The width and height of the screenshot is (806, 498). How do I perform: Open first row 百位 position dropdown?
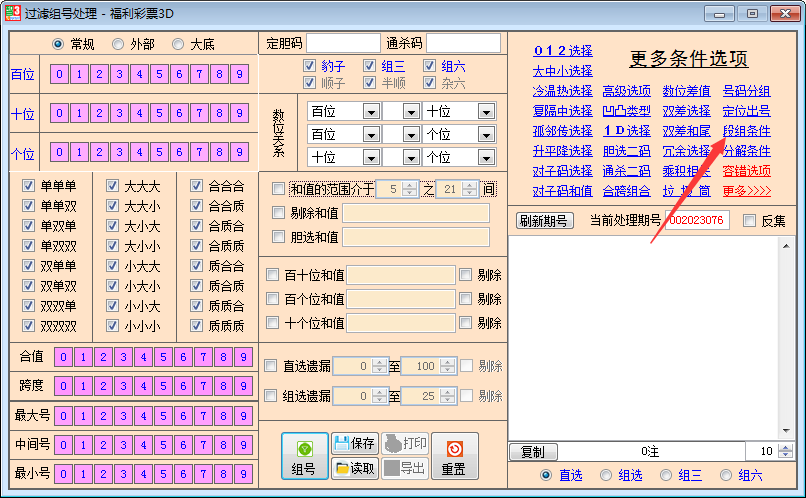tap(371, 112)
